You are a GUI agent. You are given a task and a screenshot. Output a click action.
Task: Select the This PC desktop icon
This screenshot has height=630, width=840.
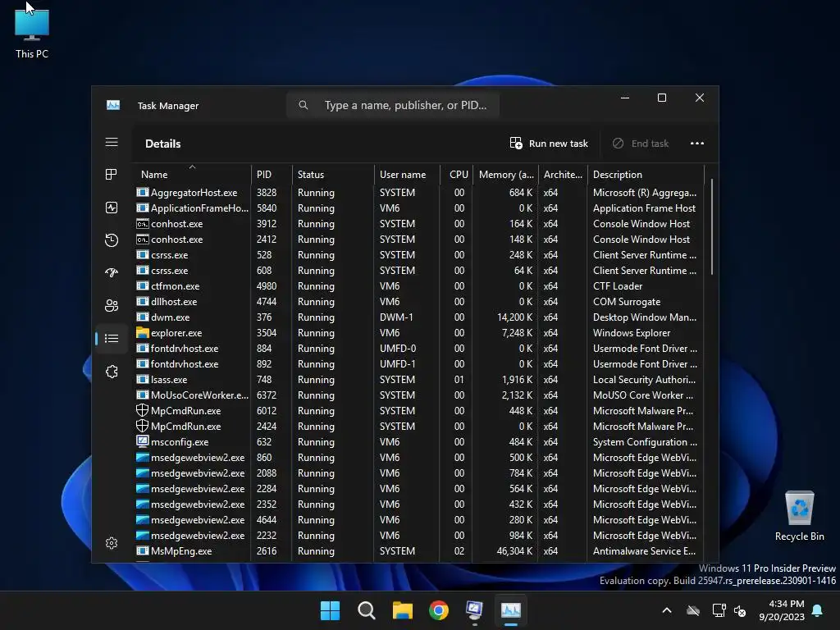32,33
